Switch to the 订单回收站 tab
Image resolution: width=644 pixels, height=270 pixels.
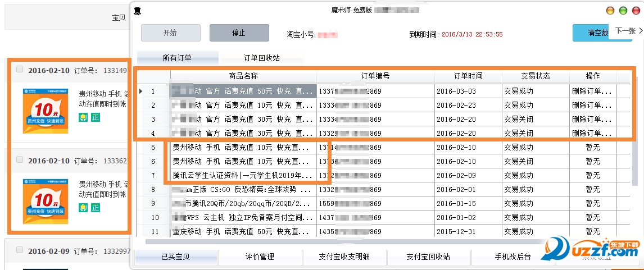click(x=262, y=58)
